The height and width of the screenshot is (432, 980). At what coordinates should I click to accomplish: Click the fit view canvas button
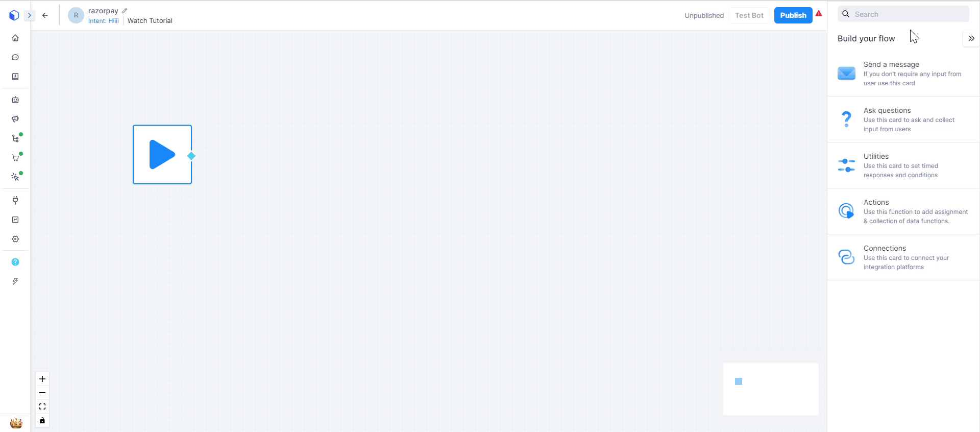tap(42, 406)
